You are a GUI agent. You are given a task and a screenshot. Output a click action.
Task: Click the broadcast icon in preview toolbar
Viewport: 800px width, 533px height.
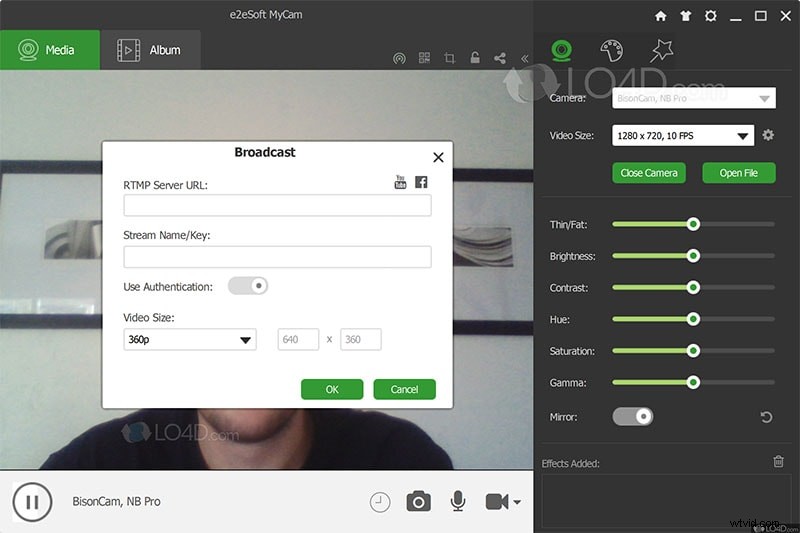point(399,58)
